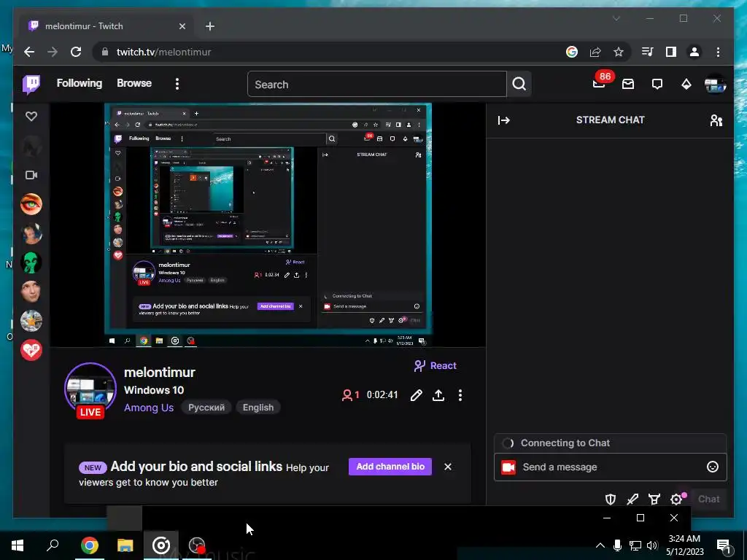Click the twitch.tv/melontimur address bar
Screen dimensions: 747x560
point(329,52)
